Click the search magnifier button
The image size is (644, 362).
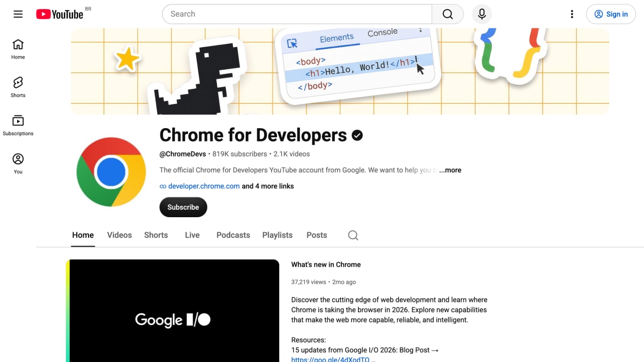448,14
